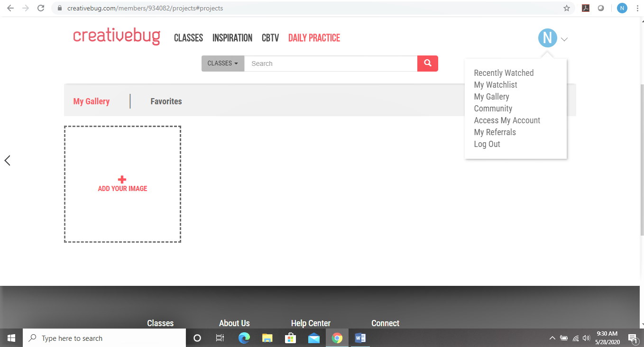Viewport: 644px width, 347px height.
Task: Expand the CLASSES search filter dropdown
Action: (222, 64)
